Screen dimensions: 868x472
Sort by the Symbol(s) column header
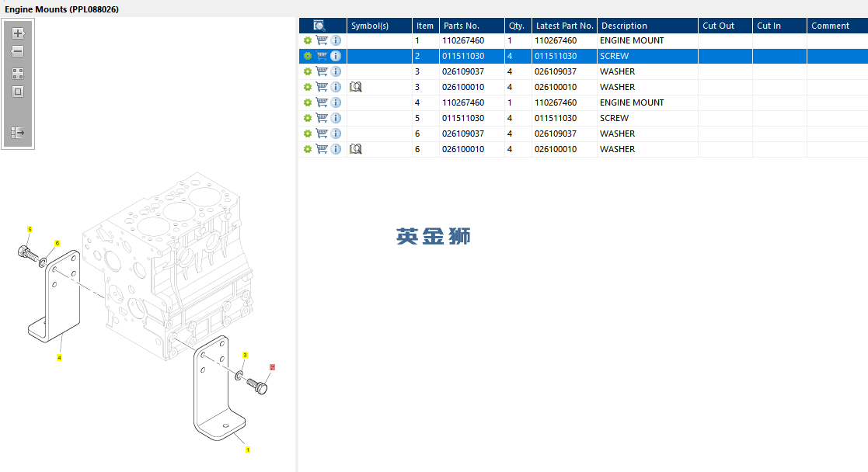[x=379, y=26]
